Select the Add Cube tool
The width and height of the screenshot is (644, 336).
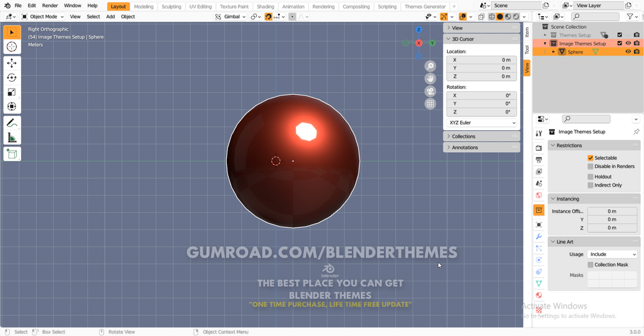click(x=12, y=154)
